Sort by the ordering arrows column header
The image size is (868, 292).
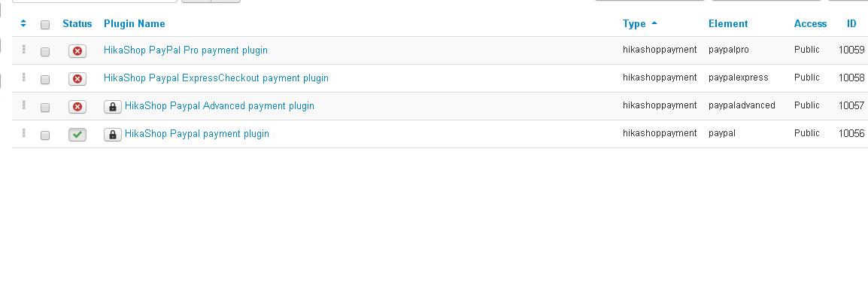pos(23,23)
